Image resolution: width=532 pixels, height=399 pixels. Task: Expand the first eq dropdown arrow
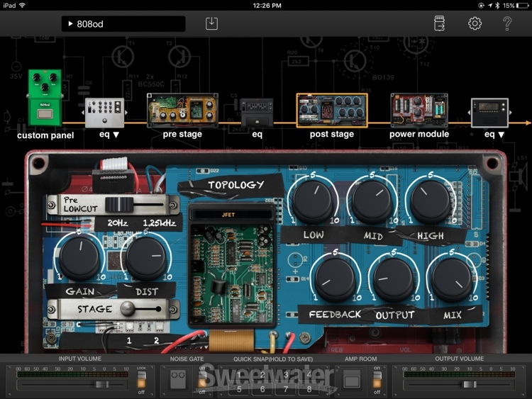116,135
